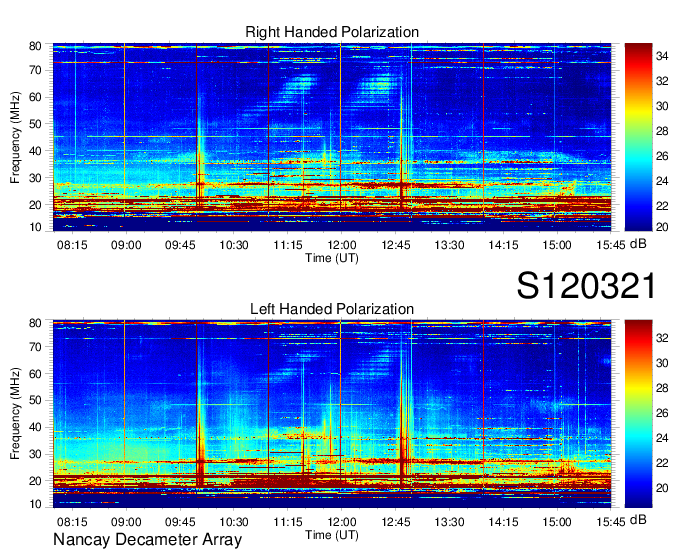Image resolution: width=680 pixels, height=552 pixels.
Task: Click "Time (UT)" label under Left Handed plot
Action: (332, 535)
